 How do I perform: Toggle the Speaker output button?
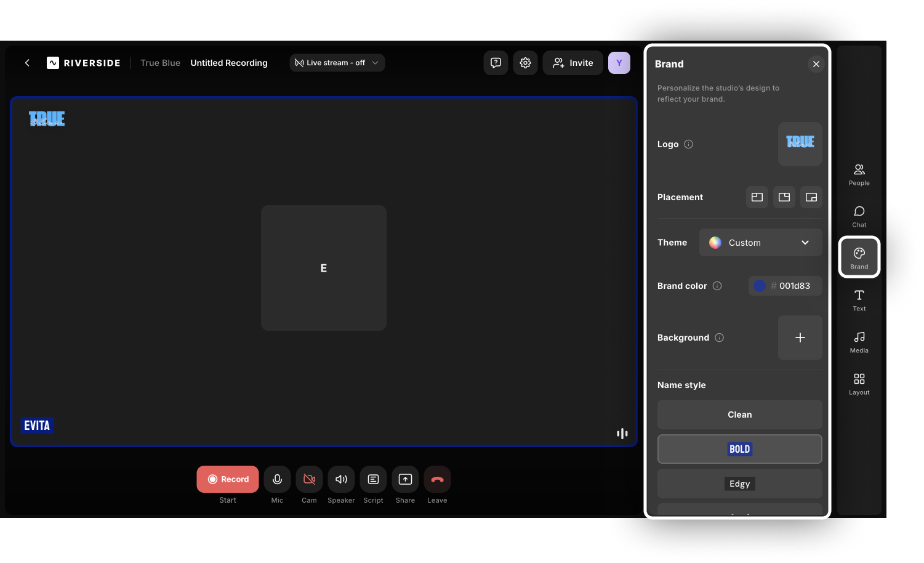(341, 479)
